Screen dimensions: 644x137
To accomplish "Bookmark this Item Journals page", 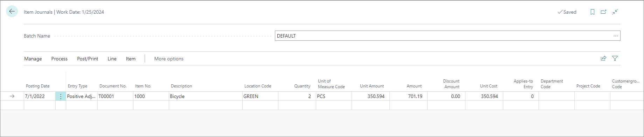I will coord(593,12).
